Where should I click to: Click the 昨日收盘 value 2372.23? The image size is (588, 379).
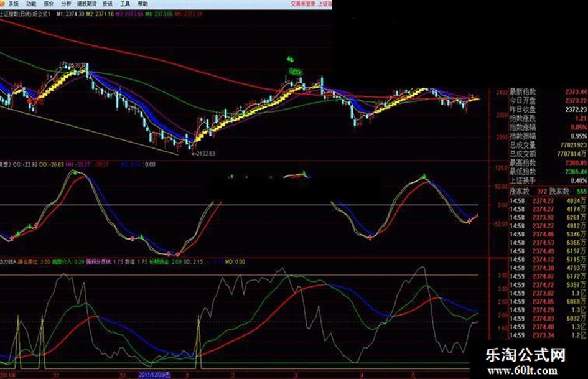pyautogui.click(x=576, y=110)
